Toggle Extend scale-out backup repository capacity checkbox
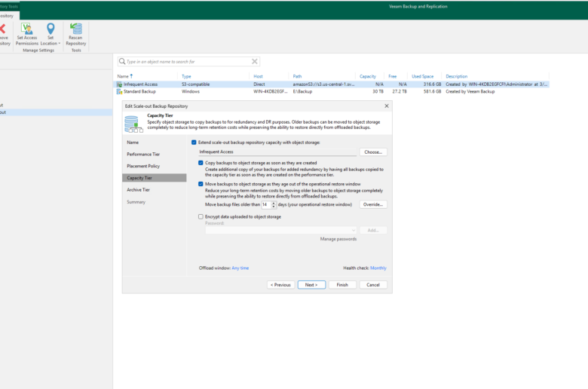 [194, 142]
